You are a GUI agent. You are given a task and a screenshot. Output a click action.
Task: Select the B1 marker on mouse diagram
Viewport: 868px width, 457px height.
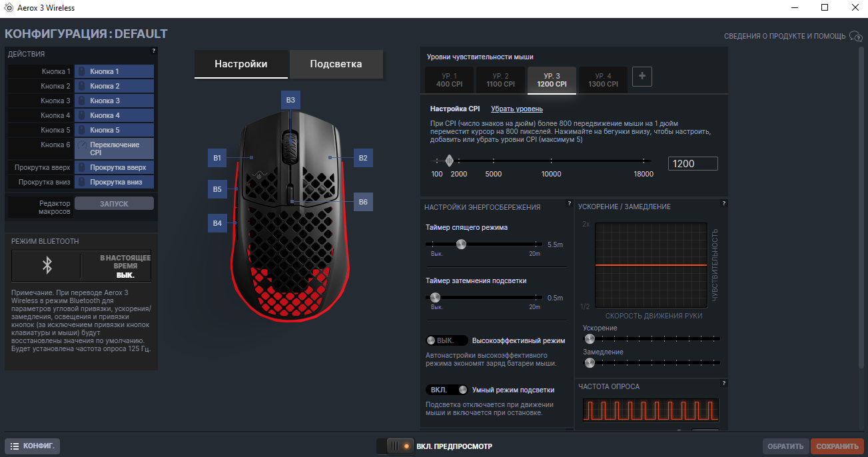click(x=217, y=158)
